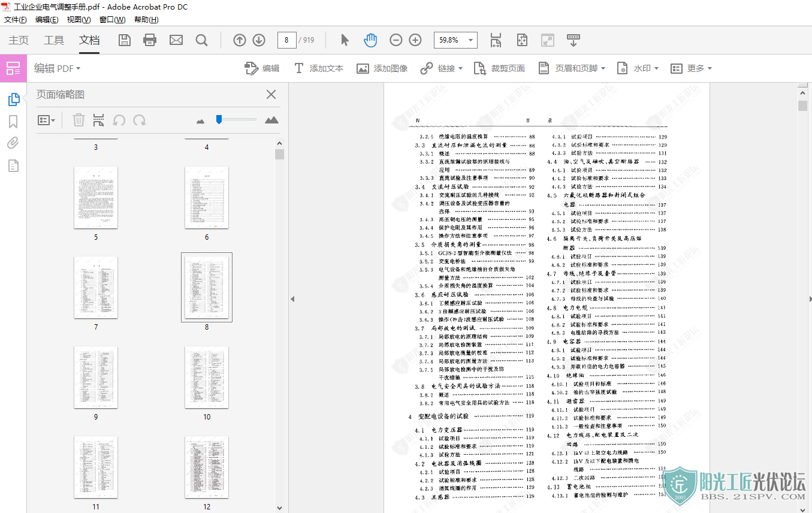Zoom in with the plus icon

(415, 40)
